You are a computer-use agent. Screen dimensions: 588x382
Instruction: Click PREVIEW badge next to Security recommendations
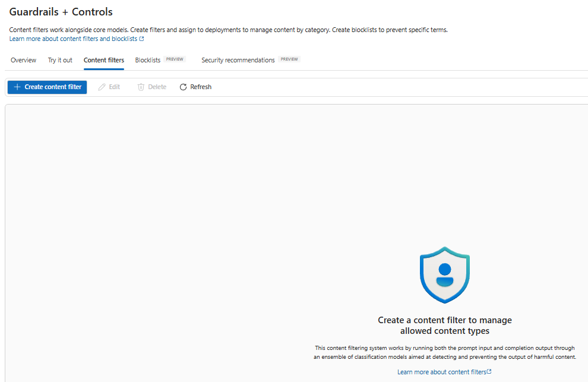coord(289,59)
